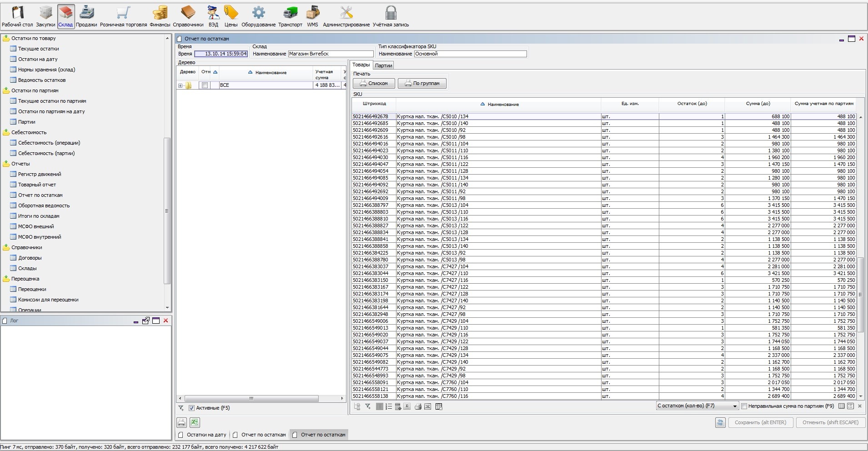Select Оборотная ведомость in the sidebar
Viewport: 868px width, 451px height.
(44, 205)
